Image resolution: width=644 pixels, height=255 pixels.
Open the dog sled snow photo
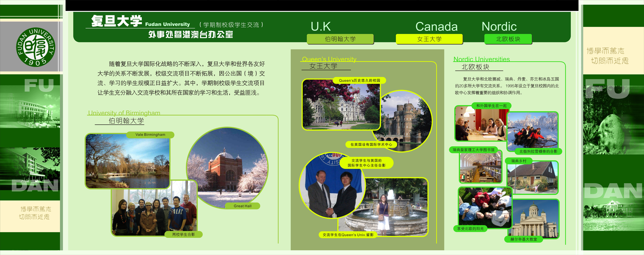click(532, 130)
